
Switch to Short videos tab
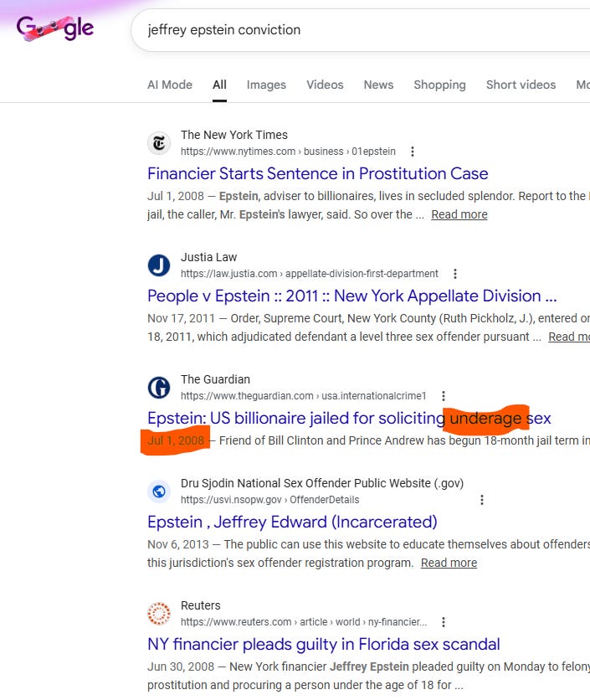(x=521, y=85)
